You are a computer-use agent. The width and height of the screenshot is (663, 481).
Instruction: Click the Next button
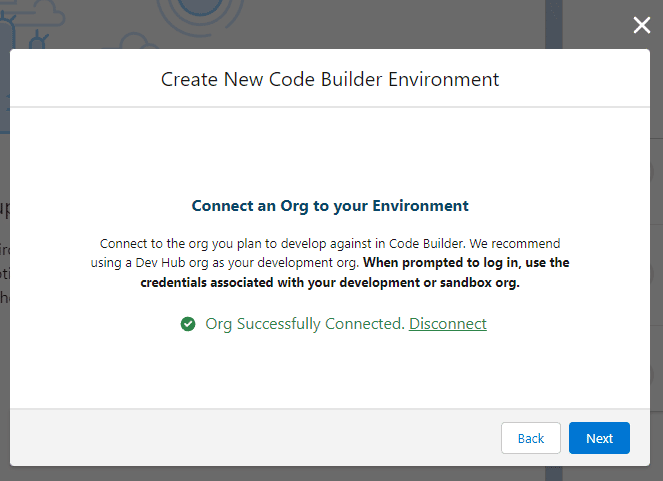(x=599, y=438)
